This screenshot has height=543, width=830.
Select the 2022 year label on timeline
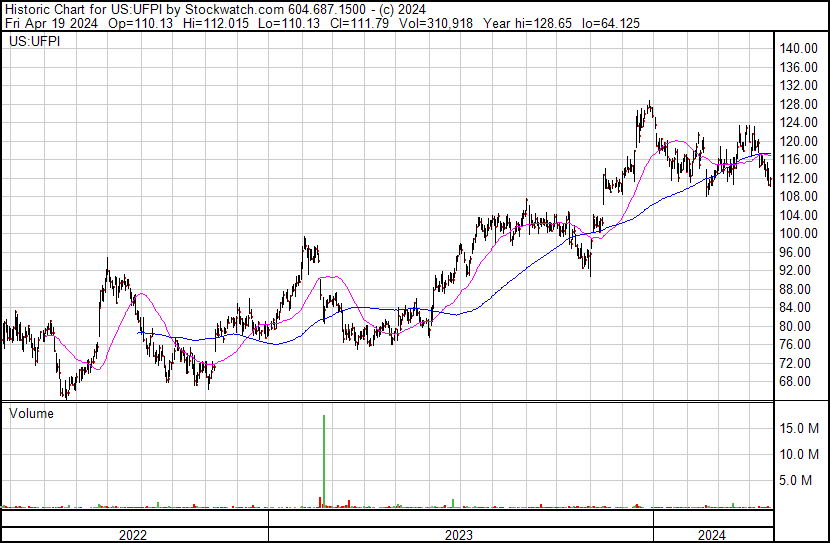point(133,535)
